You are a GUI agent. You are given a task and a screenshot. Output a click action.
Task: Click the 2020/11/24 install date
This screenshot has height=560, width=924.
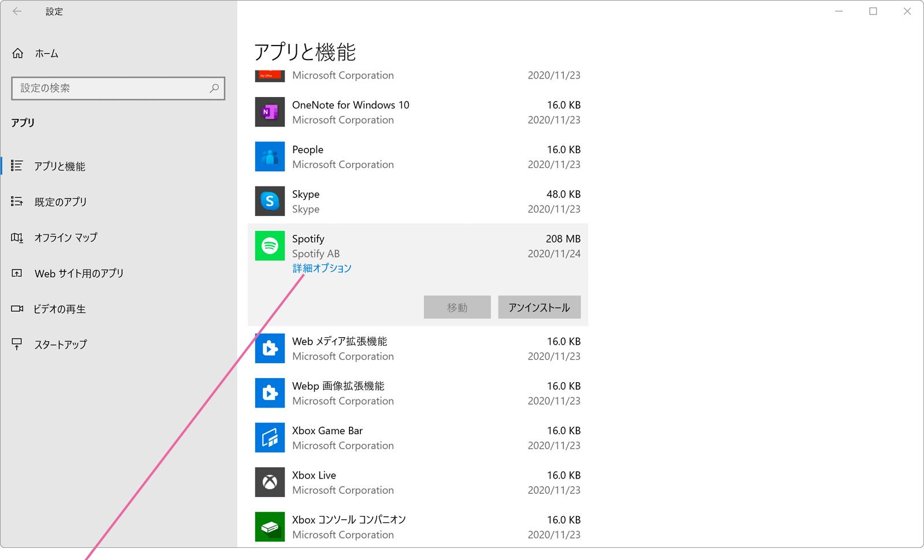pos(554,254)
